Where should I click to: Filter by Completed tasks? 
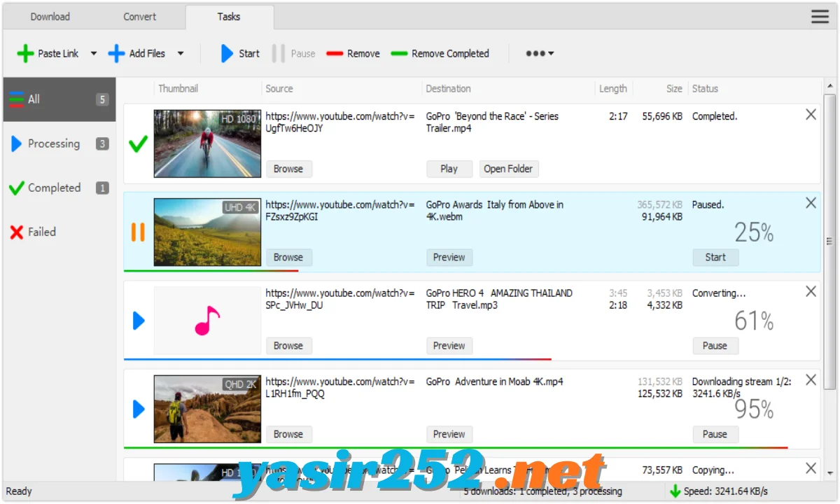[x=59, y=188]
